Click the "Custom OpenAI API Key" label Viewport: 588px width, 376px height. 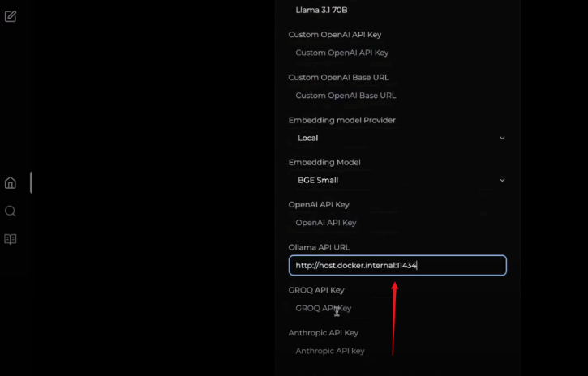(x=334, y=35)
